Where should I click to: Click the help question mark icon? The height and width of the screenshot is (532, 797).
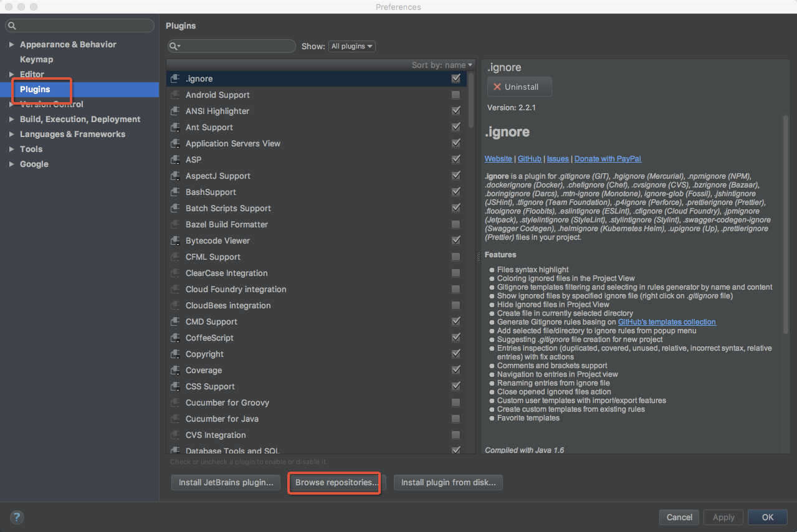pyautogui.click(x=17, y=517)
